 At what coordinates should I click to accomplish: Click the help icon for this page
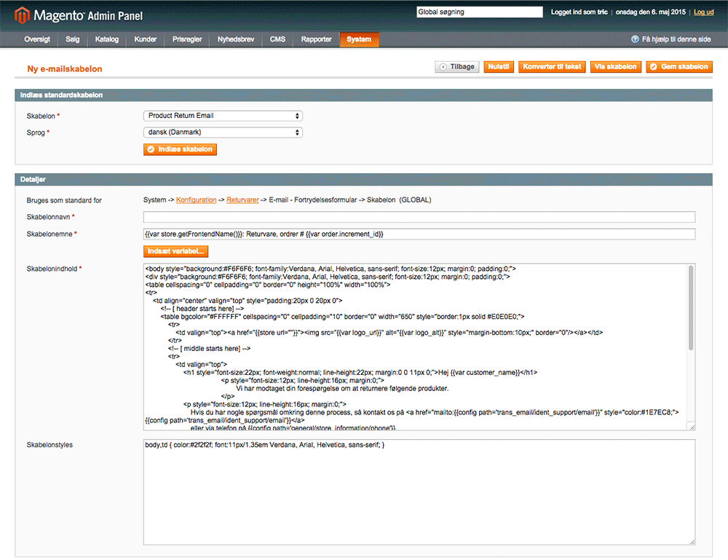point(636,39)
